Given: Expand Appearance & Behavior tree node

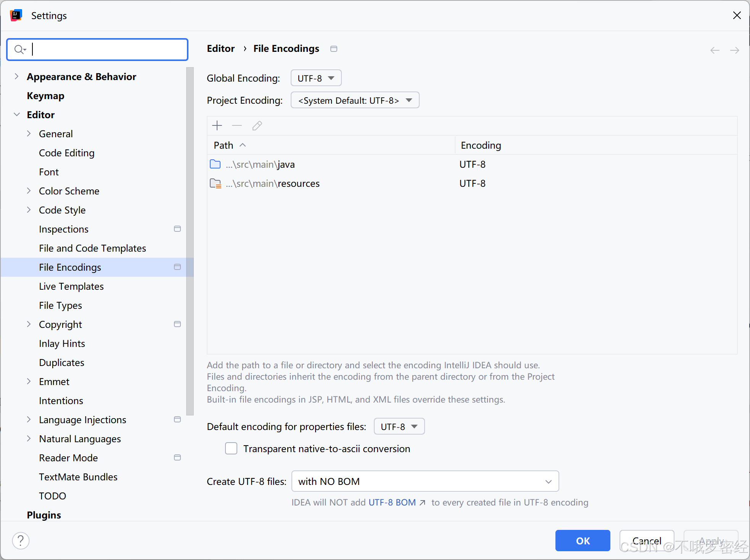Looking at the screenshot, I should (16, 76).
